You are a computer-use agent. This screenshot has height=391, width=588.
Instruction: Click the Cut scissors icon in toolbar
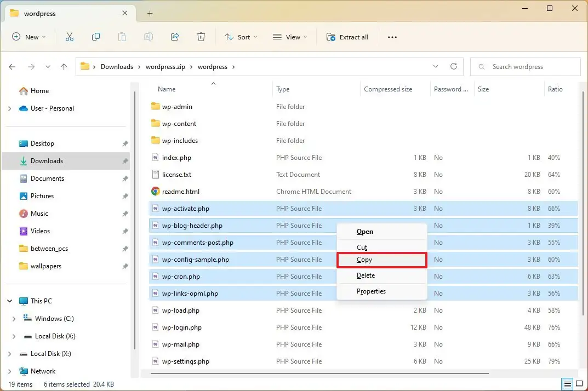coord(70,37)
